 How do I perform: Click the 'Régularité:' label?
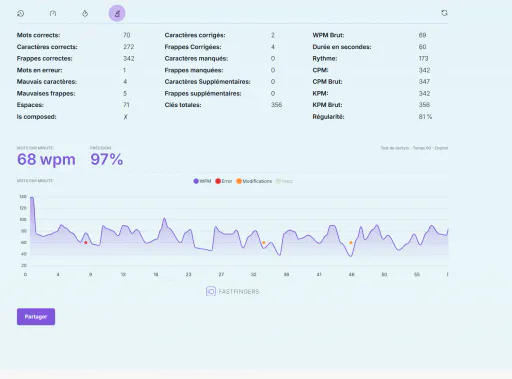[x=328, y=117]
